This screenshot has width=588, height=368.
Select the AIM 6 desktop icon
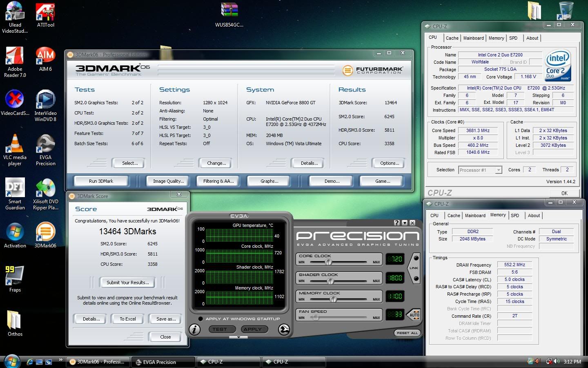[x=45, y=59]
